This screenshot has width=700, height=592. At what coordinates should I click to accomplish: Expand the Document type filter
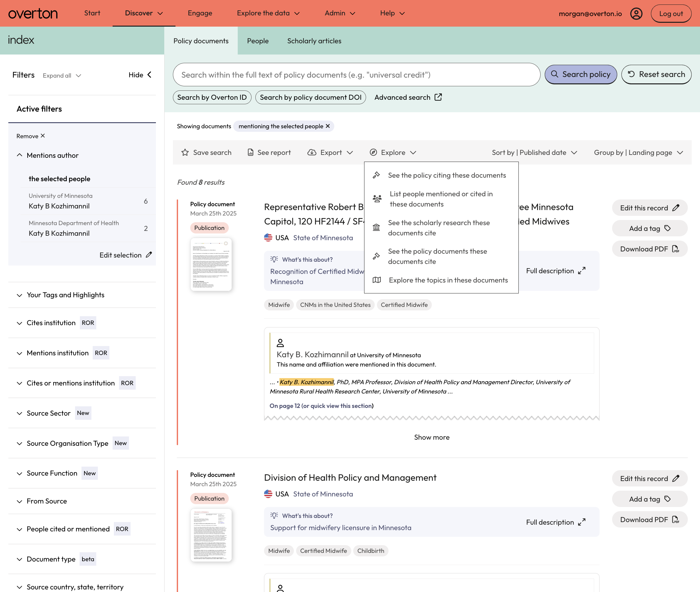[20, 559]
